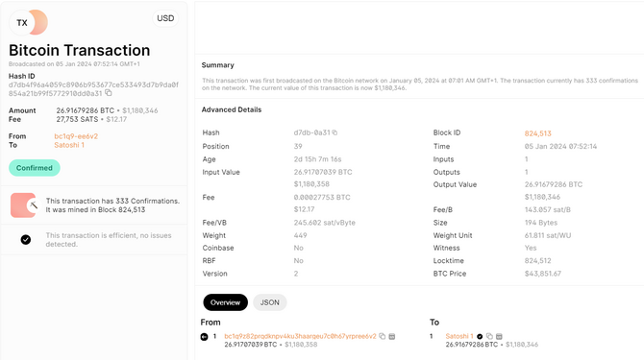The height and width of the screenshot is (360, 644).
Task: Click the Bitcoin Transaction heading
Action: 79,50
